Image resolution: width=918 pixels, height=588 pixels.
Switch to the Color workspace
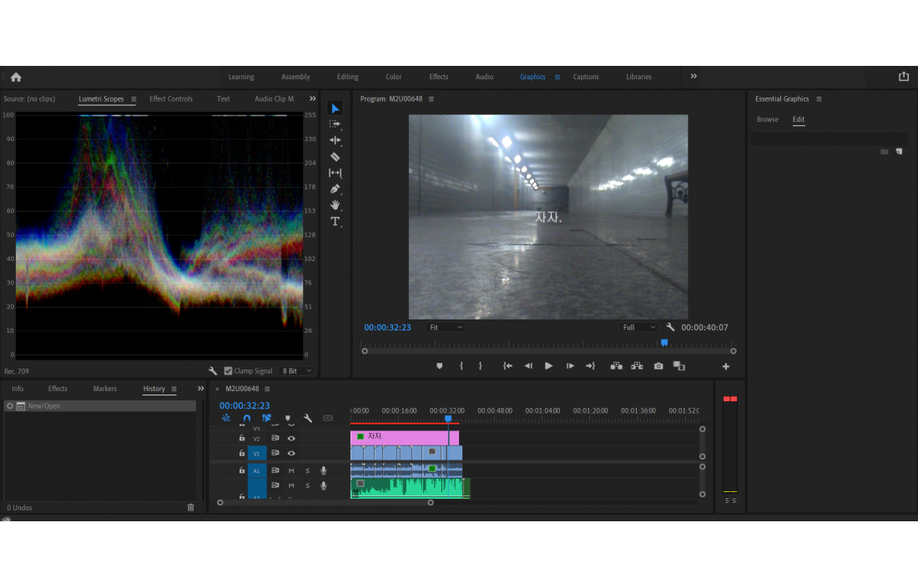393,77
